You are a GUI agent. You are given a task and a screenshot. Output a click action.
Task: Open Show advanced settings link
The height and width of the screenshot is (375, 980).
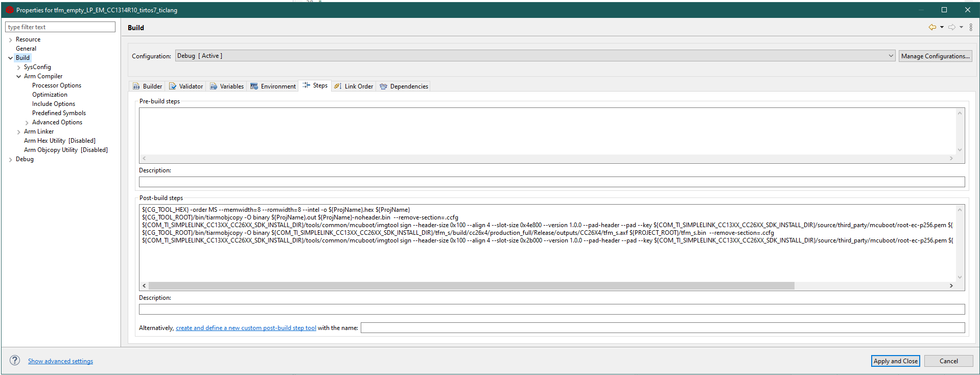click(x=60, y=361)
